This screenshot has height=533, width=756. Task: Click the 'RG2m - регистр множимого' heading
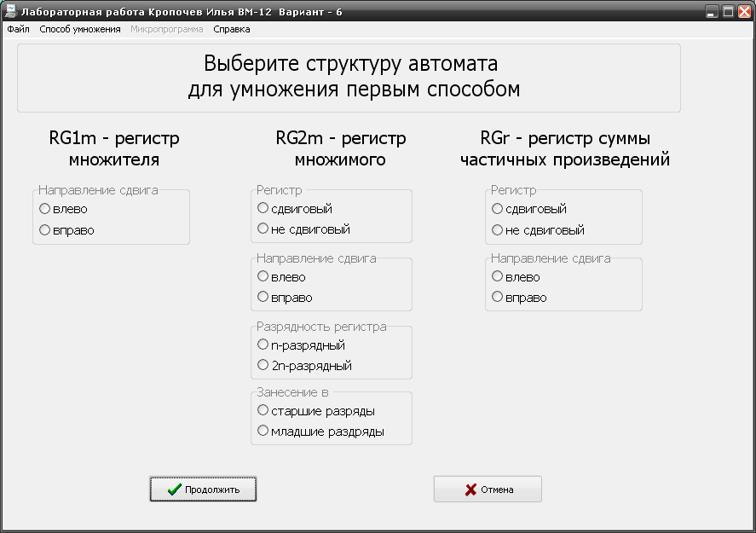(340, 148)
